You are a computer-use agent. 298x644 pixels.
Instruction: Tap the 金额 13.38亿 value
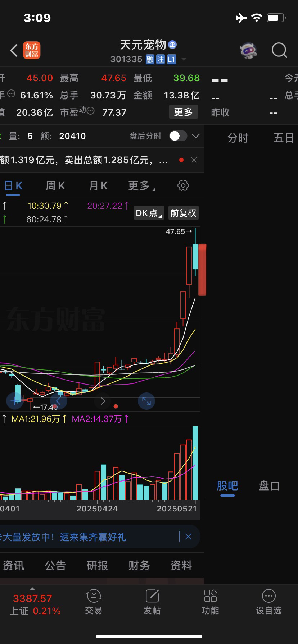pos(182,95)
